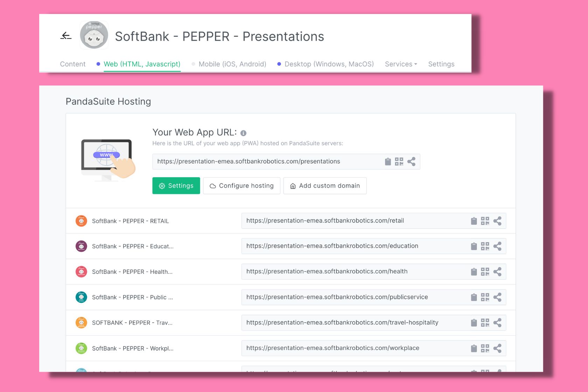Show the QR code for travel-hospitality URL
This screenshot has height=392, width=588.
(485, 322)
